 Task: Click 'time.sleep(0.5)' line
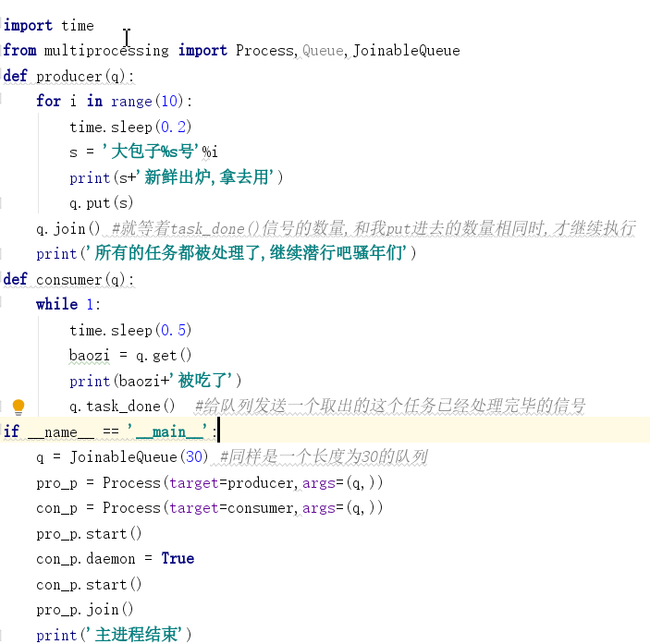coord(130,330)
